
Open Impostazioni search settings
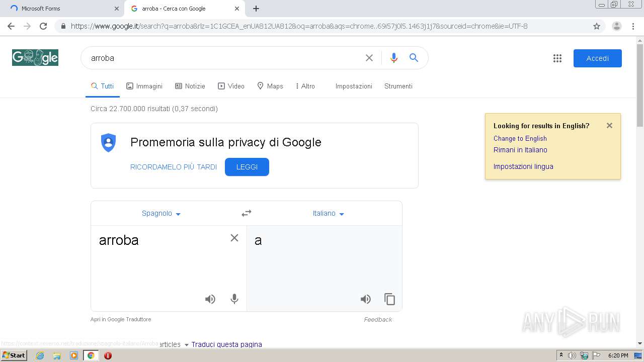[x=354, y=86]
